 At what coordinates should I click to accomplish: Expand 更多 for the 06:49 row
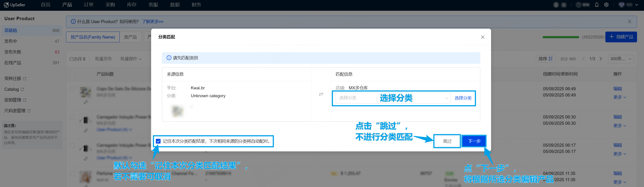tap(620, 97)
